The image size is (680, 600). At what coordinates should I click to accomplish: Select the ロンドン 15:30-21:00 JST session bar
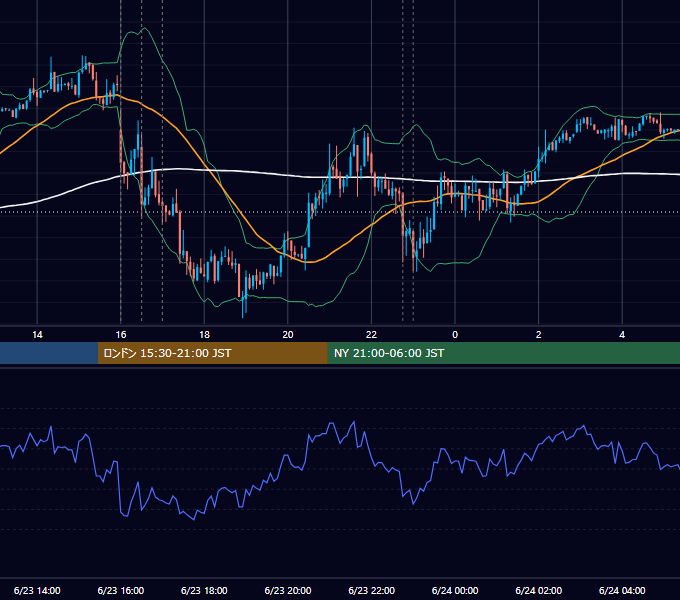[x=212, y=353]
